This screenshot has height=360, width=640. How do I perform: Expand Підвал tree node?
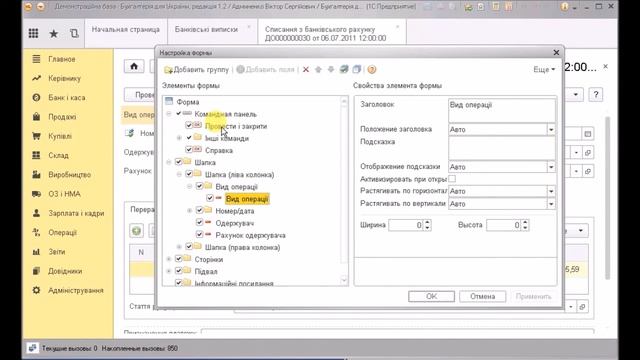(x=169, y=271)
